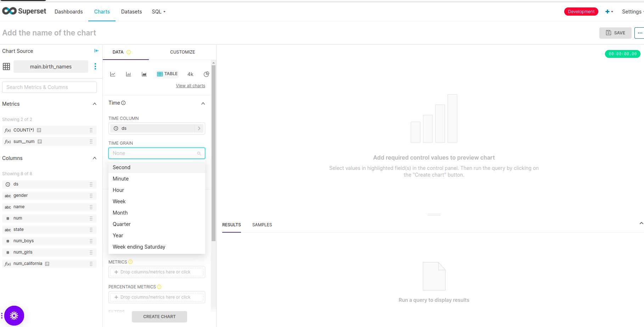This screenshot has width=644, height=327.
Task: Click the '...' more options button beside Save
Action: 640,33
